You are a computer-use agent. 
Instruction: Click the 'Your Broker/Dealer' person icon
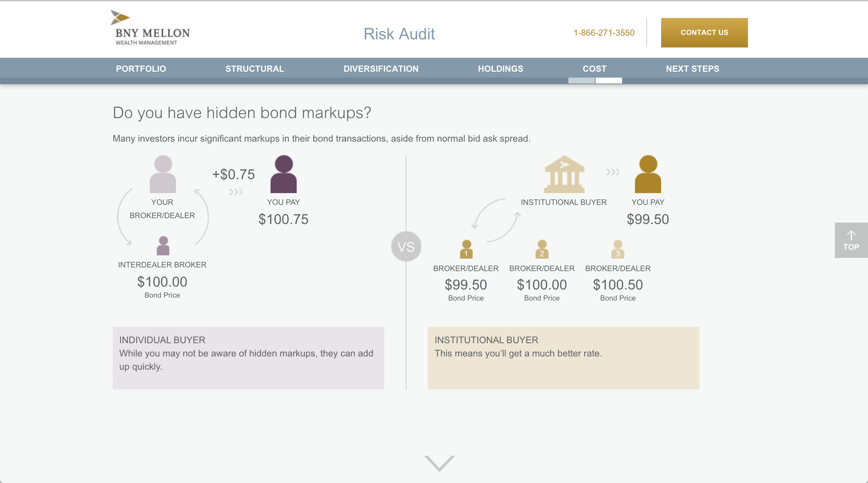(163, 174)
